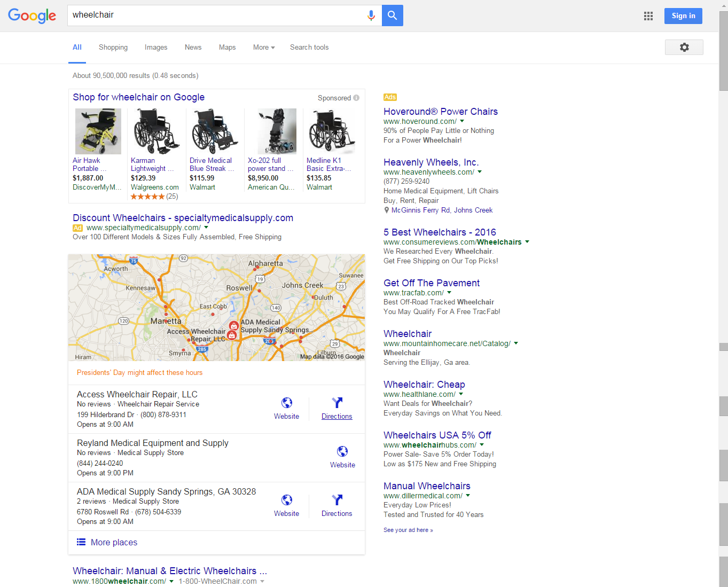The image size is (728, 587).
Task: Open ADA Medical Supply Sandy Springs listing
Action: [167, 492]
